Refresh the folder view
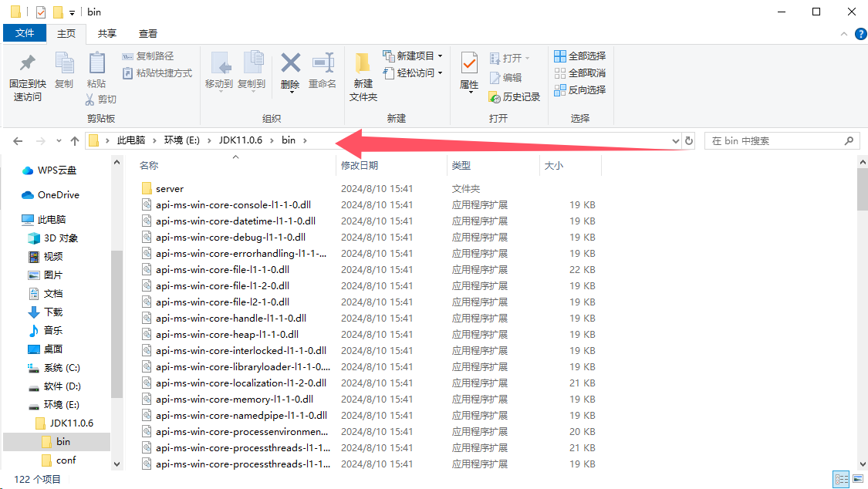The height and width of the screenshot is (489, 868). 689,140
